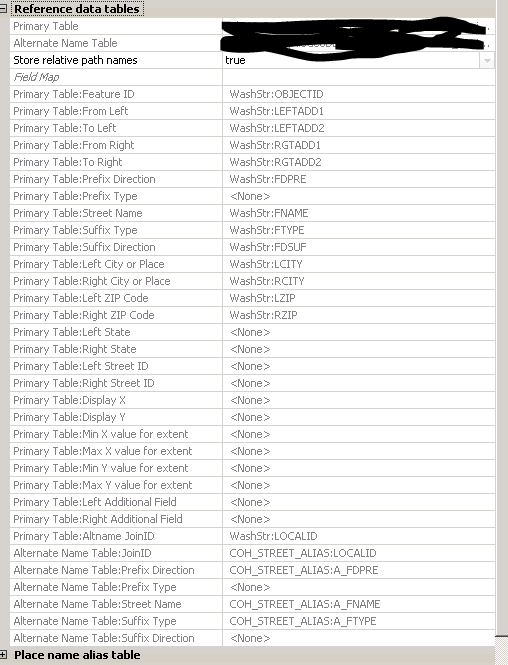Image resolution: width=508 pixels, height=665 pixels.
Task: Select the Primary Table:From Left row
Action: (252, 111)
